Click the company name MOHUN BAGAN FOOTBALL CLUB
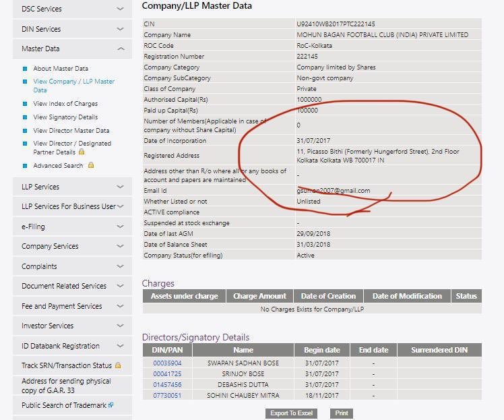This screenshot has height=420, width=504. coord(382,35)
